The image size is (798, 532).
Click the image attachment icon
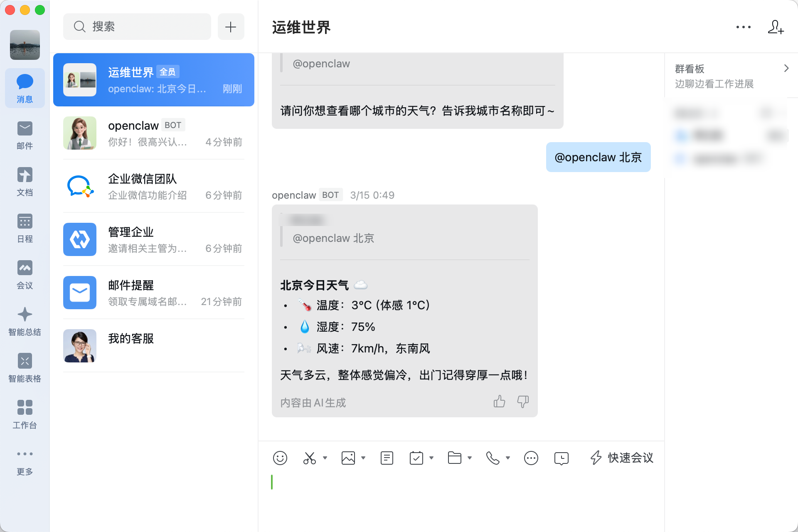point(348,458)
